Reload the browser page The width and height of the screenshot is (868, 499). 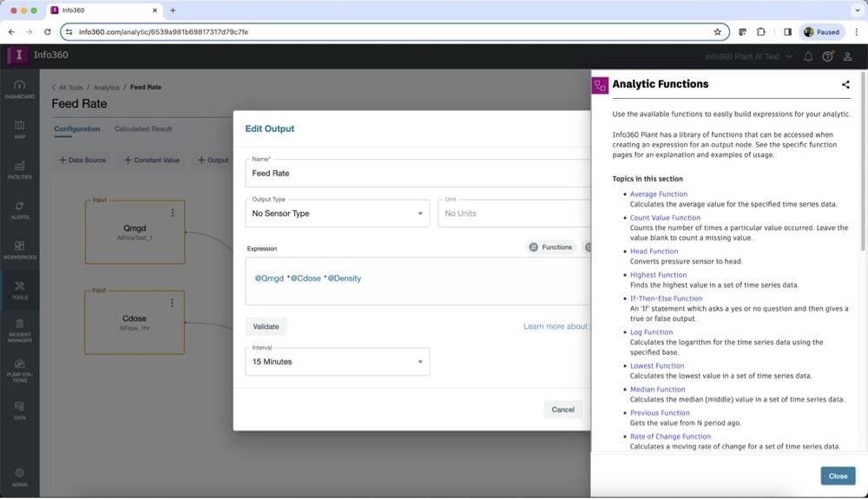[48, 32]
